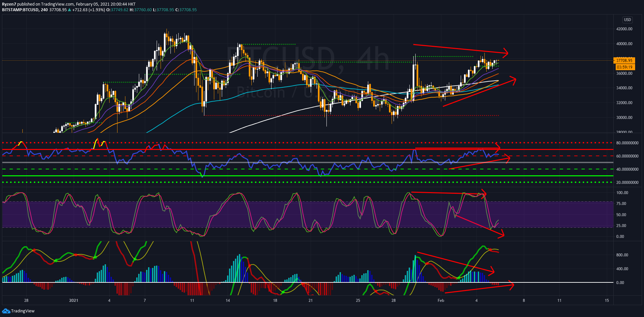Click the TradingView wordmark text

pyautogui.click(x=23, y=311)
